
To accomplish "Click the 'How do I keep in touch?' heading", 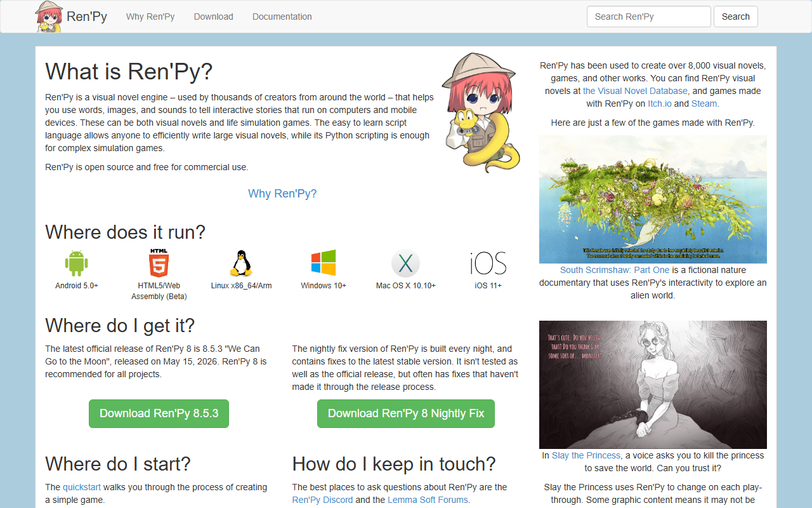I will pyautogui.click(x=394, y=464).
